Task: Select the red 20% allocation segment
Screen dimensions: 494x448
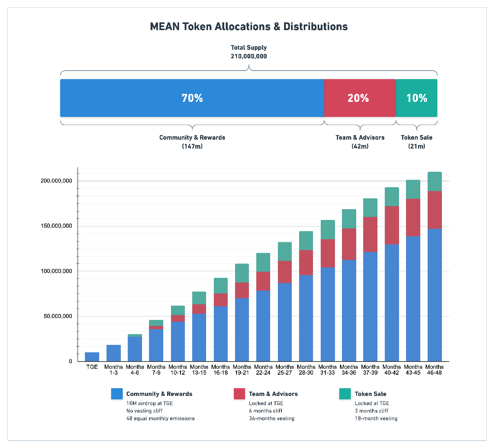Action: (360, 98)
